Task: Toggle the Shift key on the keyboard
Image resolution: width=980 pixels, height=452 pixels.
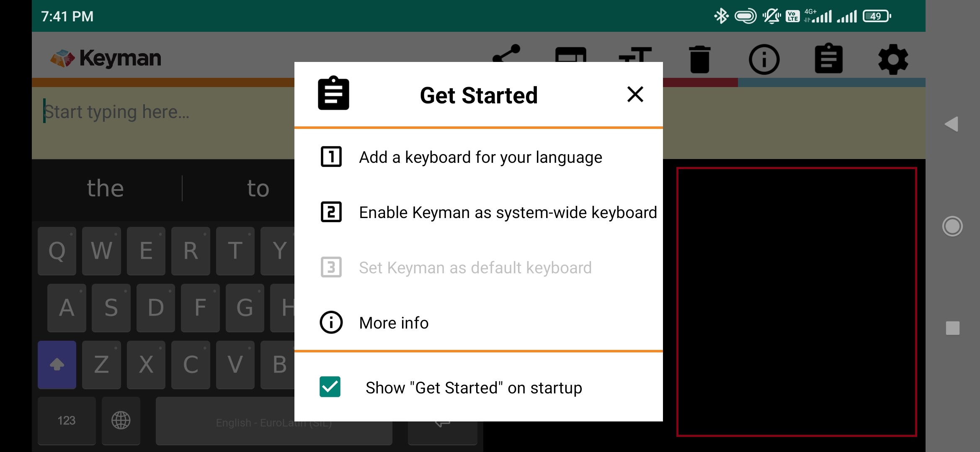Action: [x=57, y=365]
